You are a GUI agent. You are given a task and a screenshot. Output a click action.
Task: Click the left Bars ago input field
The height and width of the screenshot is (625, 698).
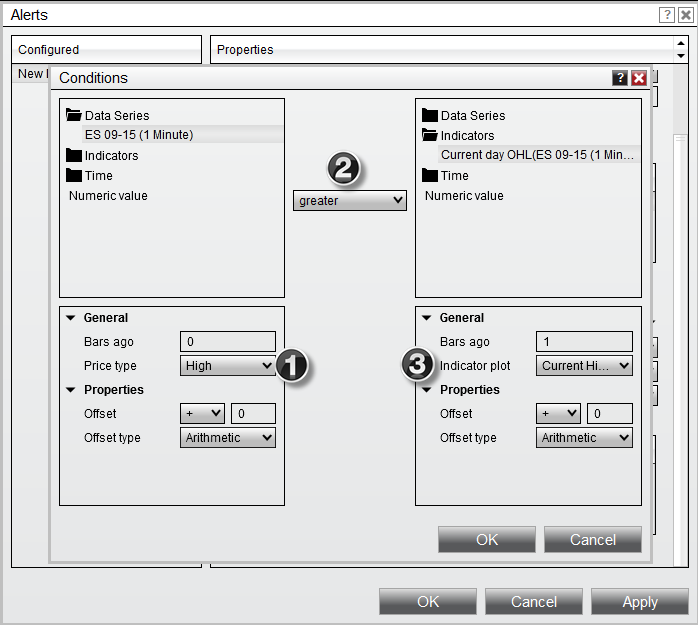[x=228, y=342]
